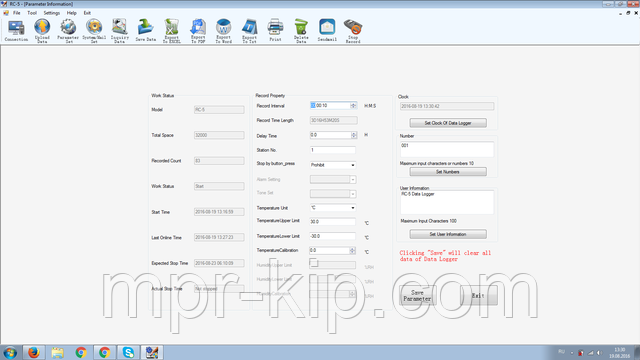Export data to PDF
This screenshot has height=360, width=640.
coord(198,31)
